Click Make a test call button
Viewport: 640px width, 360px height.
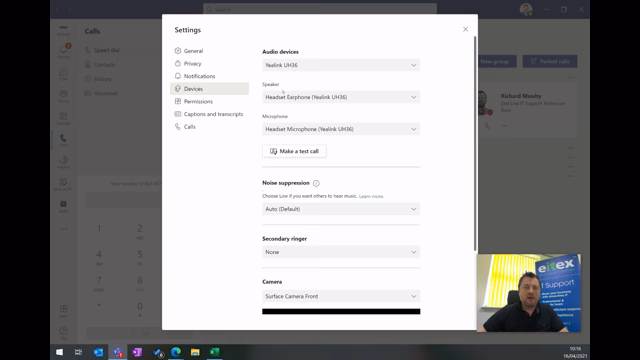[294, 151]
